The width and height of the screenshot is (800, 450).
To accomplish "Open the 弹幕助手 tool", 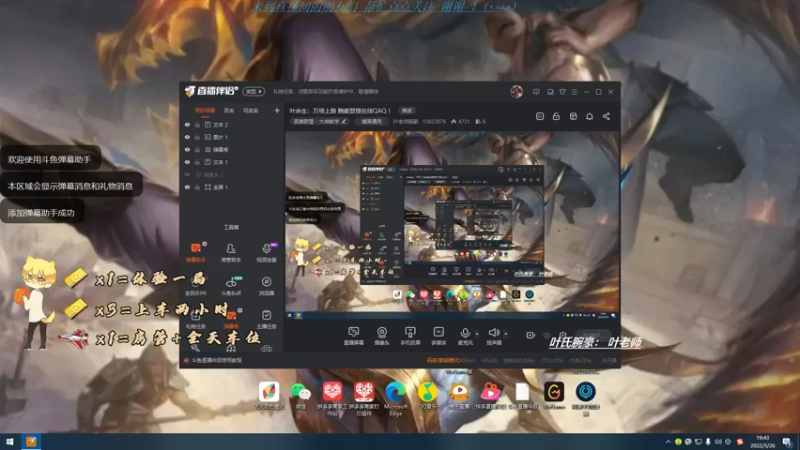I will pyautogui.click(x=195, y=252).
